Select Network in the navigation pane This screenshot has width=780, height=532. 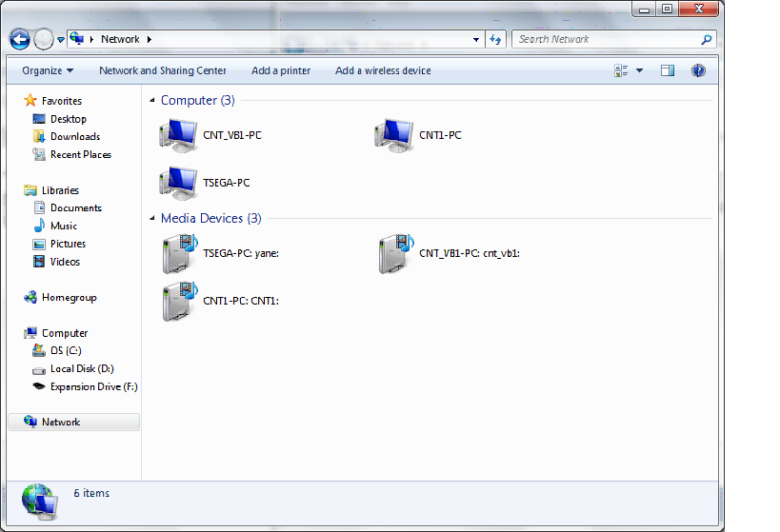tap(73, 423)
